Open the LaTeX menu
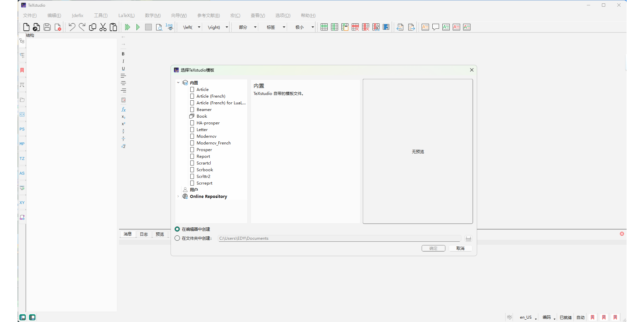The image size is (644, 322). point(126,15)
